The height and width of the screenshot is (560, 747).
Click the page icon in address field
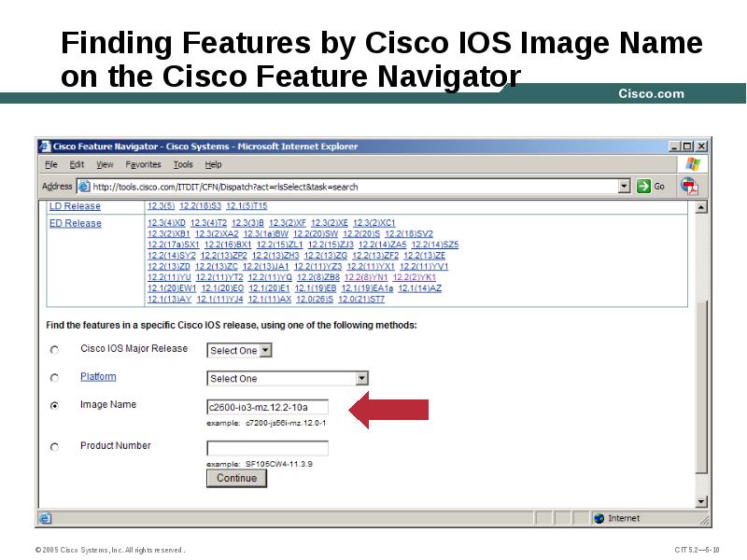[x=84, y=186]
